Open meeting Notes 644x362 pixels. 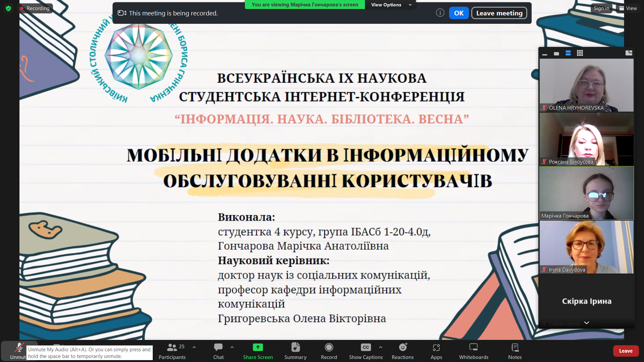point(515,351)
